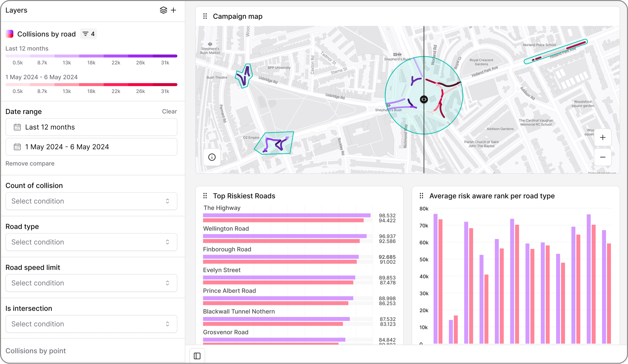
Task: Click the map info icon
Action: pos(212,157)
